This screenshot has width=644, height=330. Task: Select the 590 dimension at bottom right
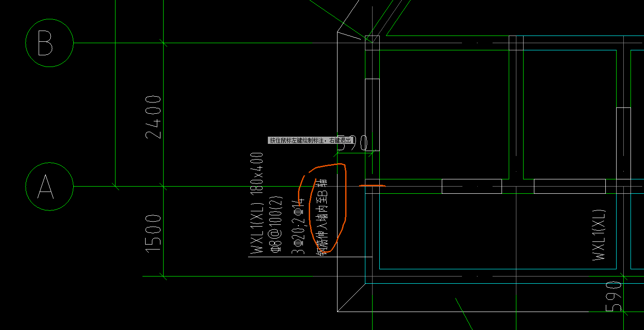(614, 297)
